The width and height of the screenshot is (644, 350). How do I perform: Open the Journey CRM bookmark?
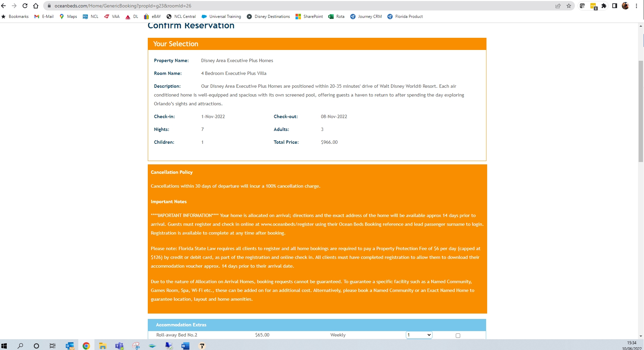point(366,17)
